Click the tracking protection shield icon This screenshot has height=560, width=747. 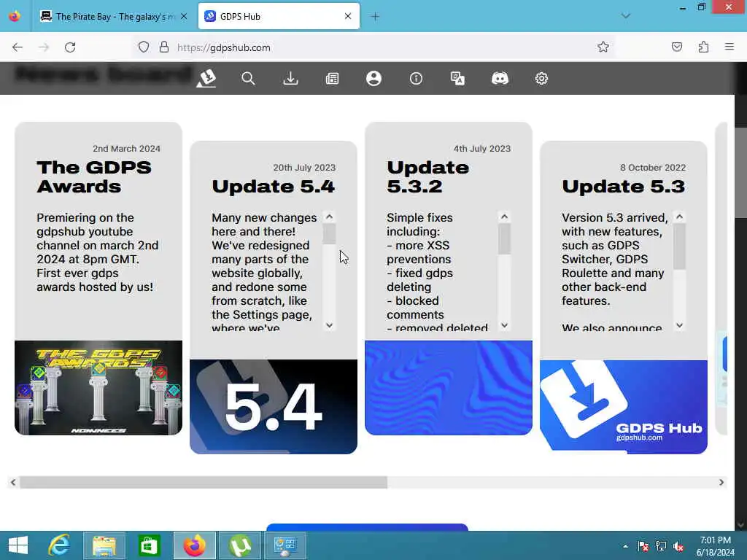coord(144,47)
